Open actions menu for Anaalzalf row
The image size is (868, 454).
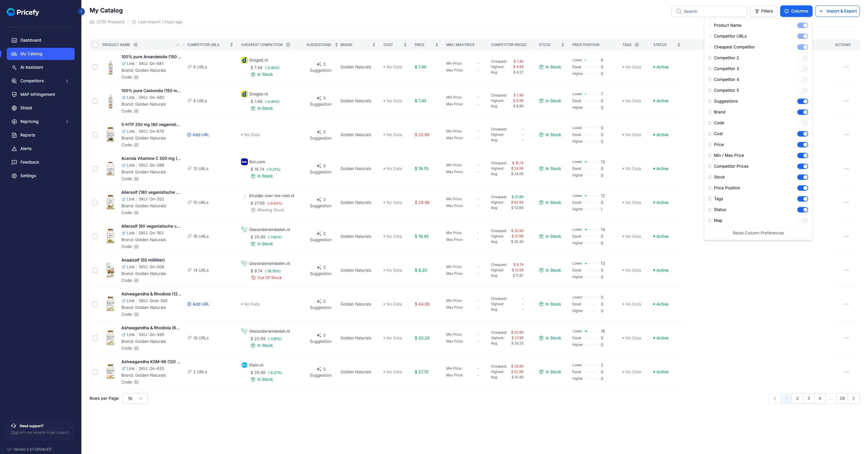click(846, 270)
